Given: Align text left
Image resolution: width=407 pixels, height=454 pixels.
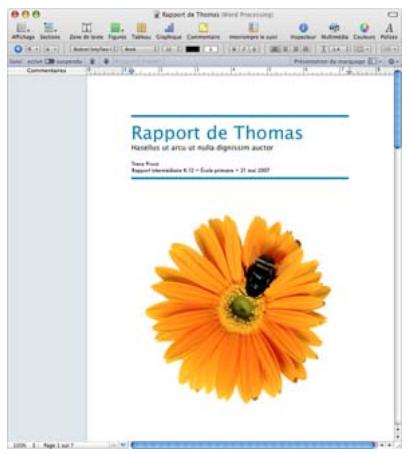Looking at the screenshot, I should [x=275, y=49].
